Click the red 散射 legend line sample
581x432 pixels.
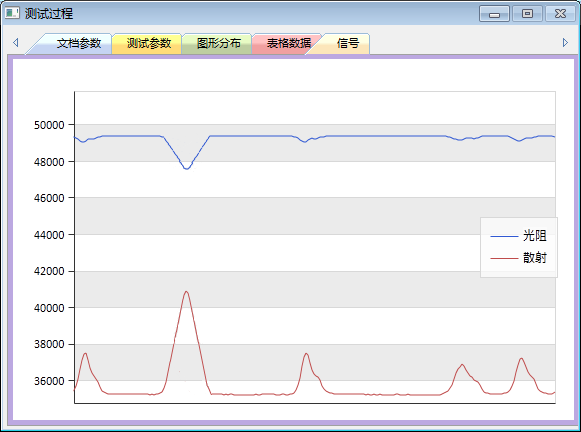click(504, 258)
